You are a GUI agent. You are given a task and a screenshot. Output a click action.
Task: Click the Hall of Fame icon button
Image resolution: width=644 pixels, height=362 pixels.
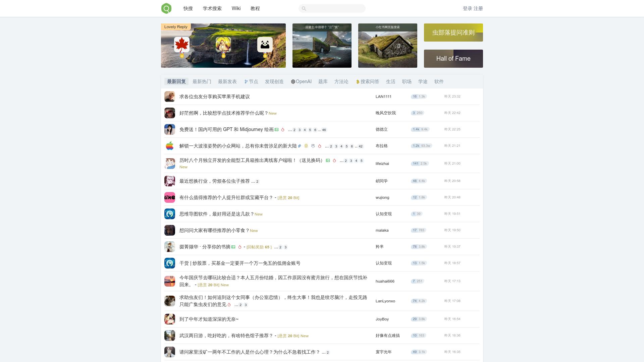tap(453, 58)
